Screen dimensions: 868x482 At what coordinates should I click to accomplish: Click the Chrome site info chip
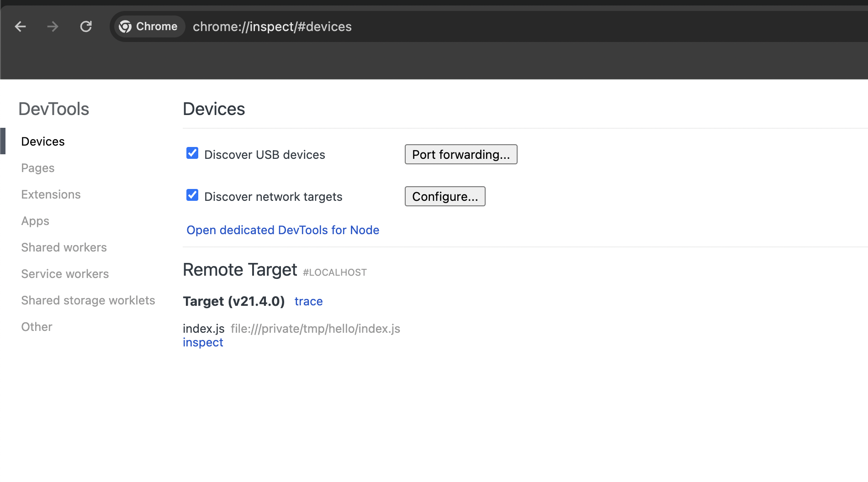(x=148, y=26)
